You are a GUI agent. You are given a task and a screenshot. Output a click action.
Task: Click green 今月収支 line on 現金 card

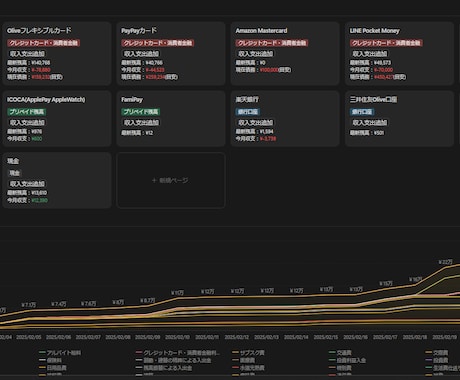[x=28, y=200]
